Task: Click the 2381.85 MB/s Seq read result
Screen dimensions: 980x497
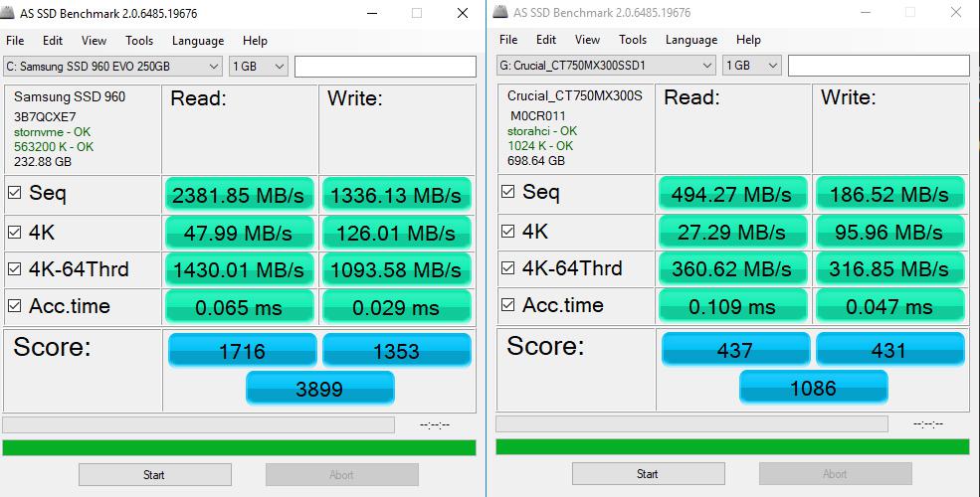Action: pos(239,195)
